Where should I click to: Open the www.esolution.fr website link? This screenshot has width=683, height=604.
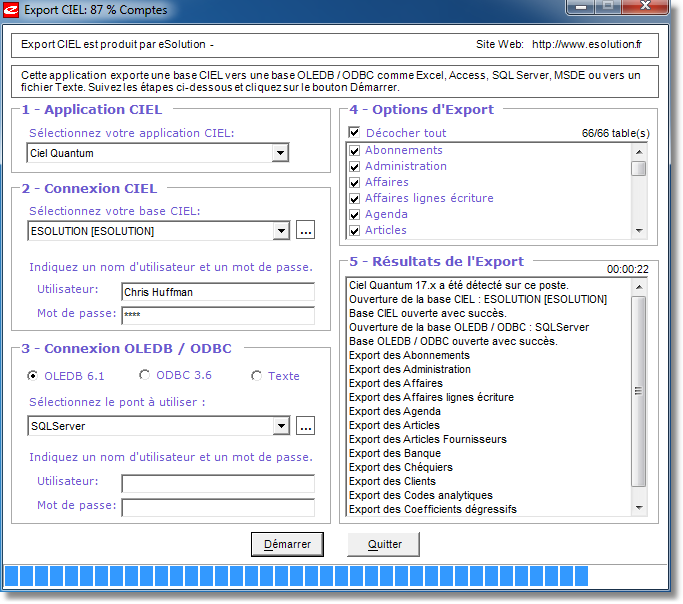pyautogui.click(x=586, y=45)
